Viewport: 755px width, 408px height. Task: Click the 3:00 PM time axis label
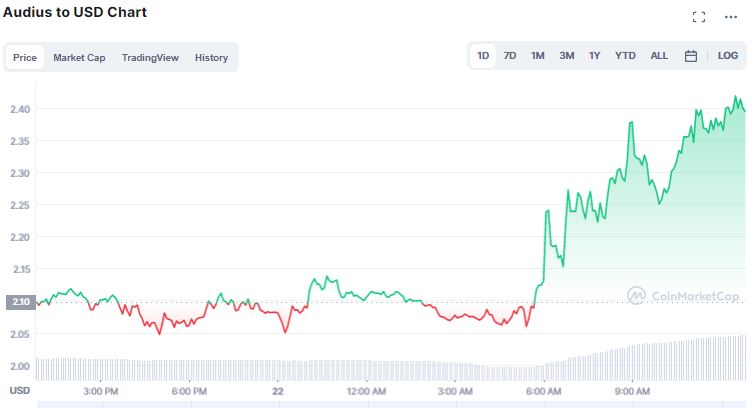(x=101, y=392)
